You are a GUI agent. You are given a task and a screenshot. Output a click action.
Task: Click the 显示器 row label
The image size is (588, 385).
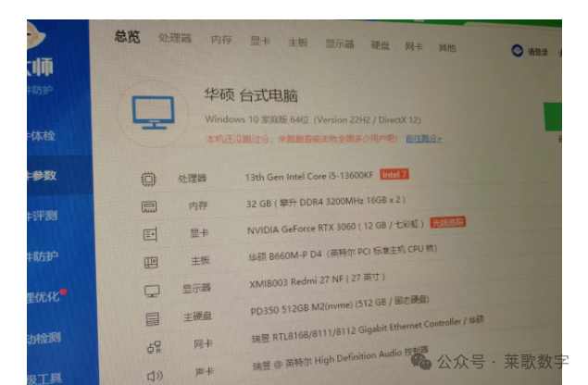[196, 288]
